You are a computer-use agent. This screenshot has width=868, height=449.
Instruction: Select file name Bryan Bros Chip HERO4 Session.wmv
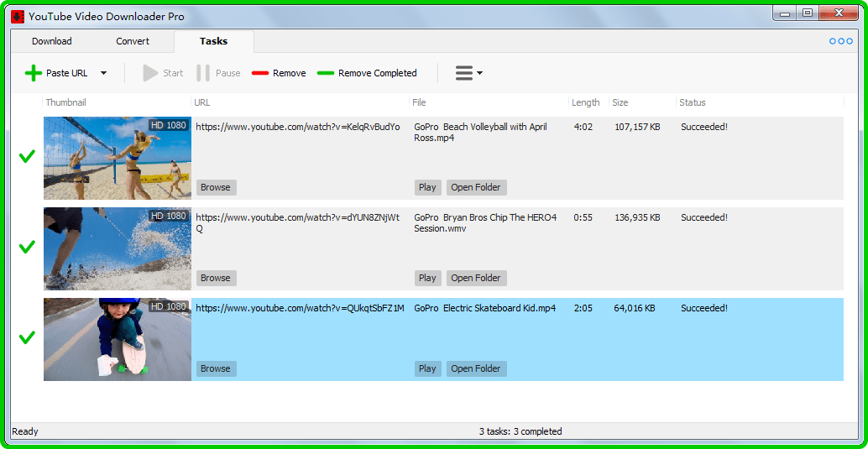coord(485,222)
